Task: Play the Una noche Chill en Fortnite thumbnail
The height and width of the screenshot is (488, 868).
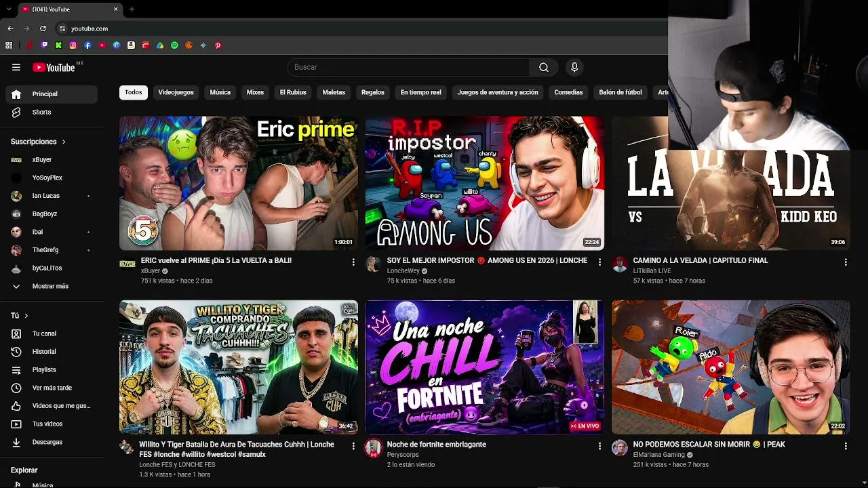Action: (x=485, y=367)
